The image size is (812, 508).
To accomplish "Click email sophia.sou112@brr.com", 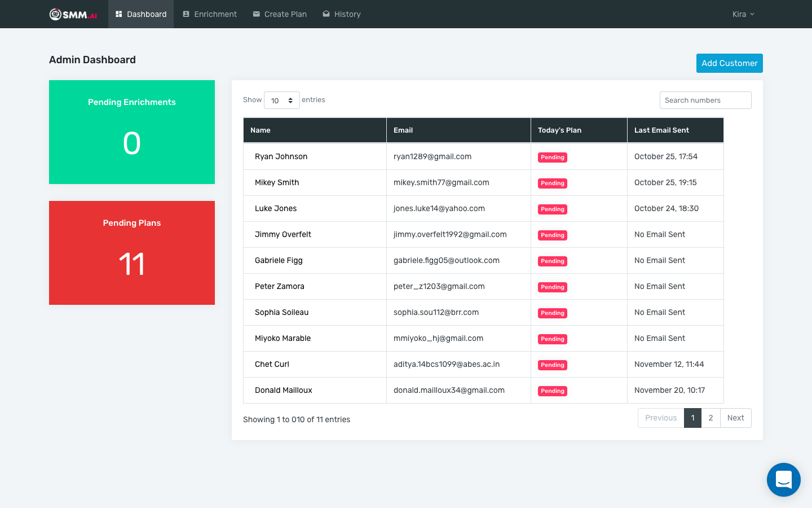I will tap(436, 312).
